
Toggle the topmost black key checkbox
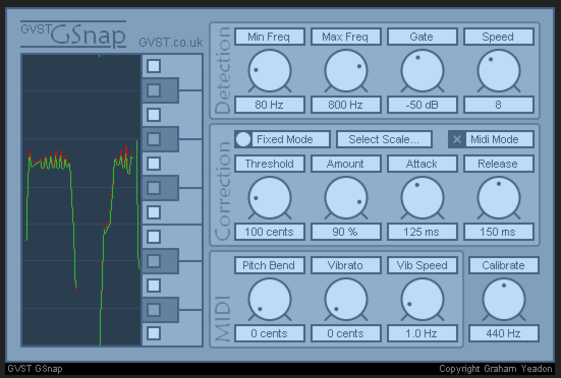[x=154, y=90]
